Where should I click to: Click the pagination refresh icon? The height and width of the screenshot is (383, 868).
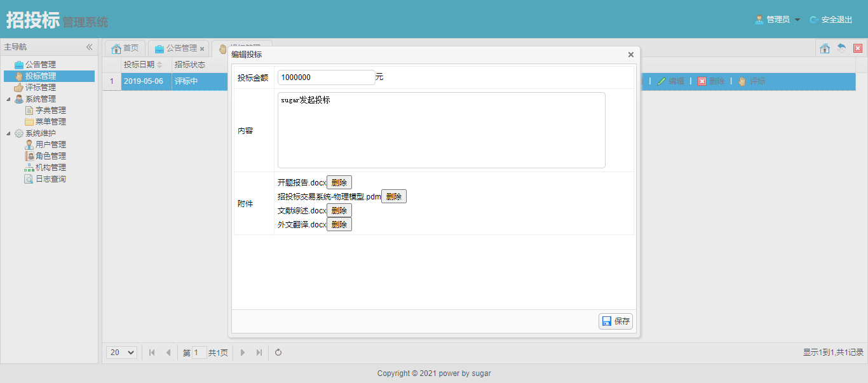[x=278, y=353]
